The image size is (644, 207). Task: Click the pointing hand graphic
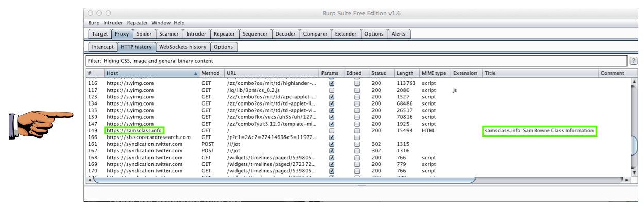coord(40,123)
